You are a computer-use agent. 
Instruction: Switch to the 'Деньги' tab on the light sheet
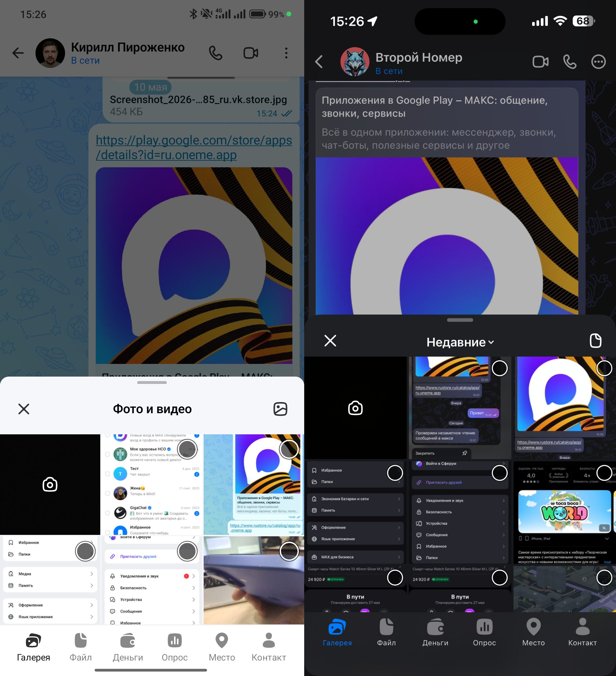pos(128,647)
